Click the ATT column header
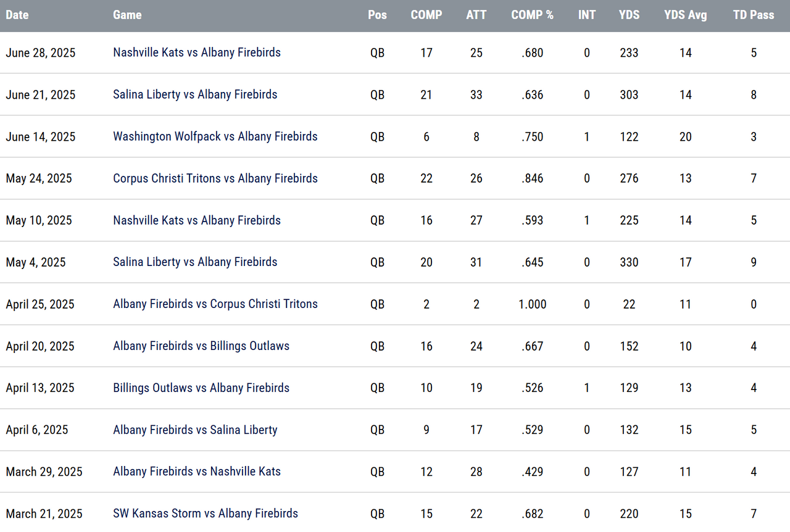The height and width of the screenshot is (532, 790). point(476,15)
